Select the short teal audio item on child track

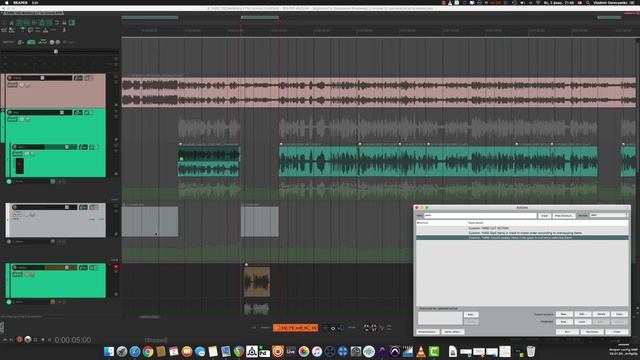pos(209,161)
